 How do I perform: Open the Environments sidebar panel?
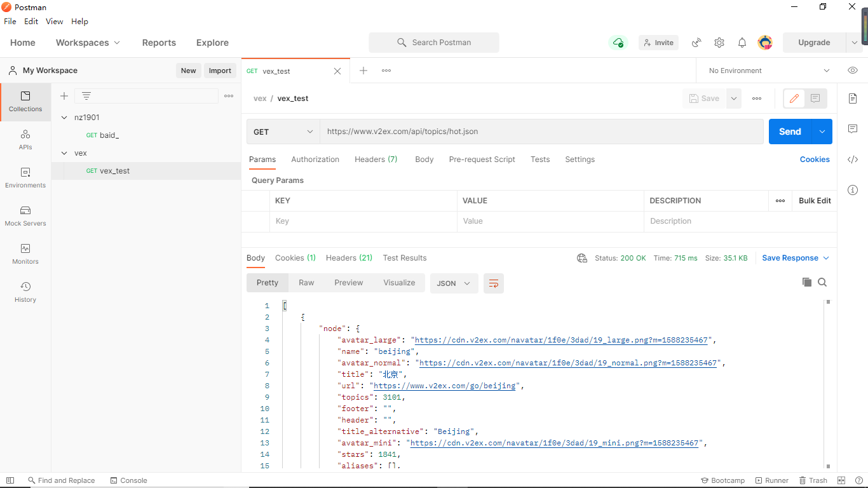(x=25, y=178)
